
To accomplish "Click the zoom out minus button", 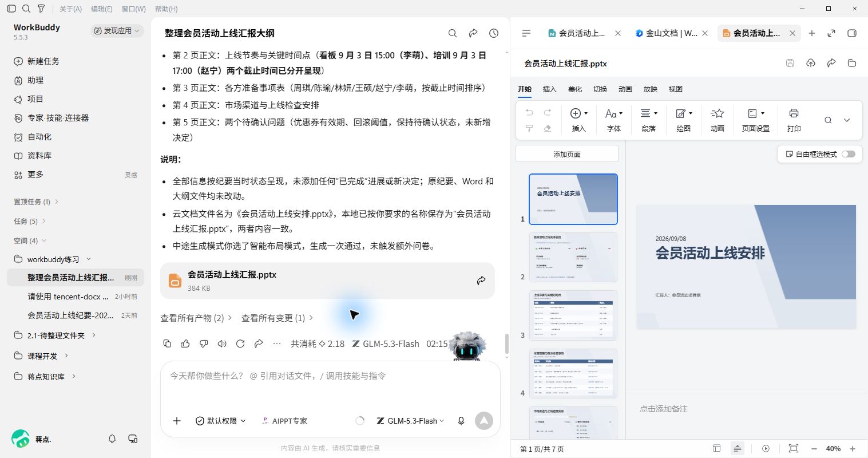I will pyautogui.click(x=814, y=449).
